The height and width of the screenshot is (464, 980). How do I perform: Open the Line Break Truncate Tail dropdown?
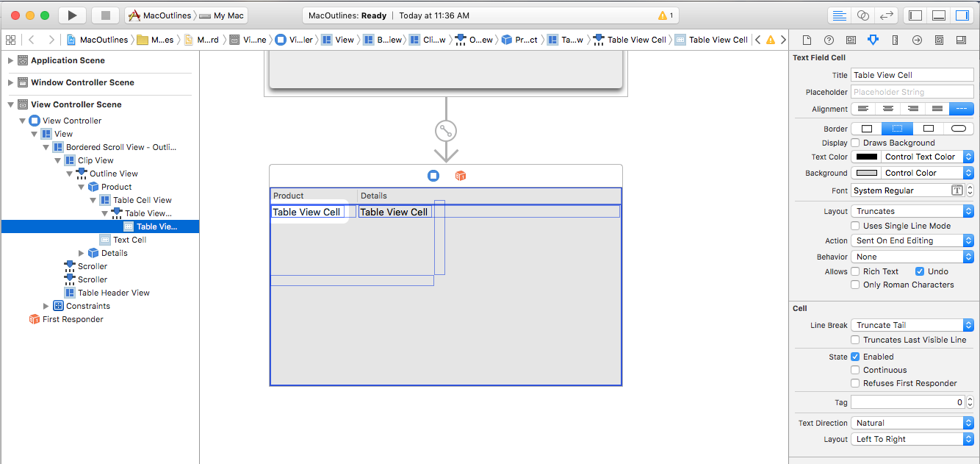(x=912, y=325)
